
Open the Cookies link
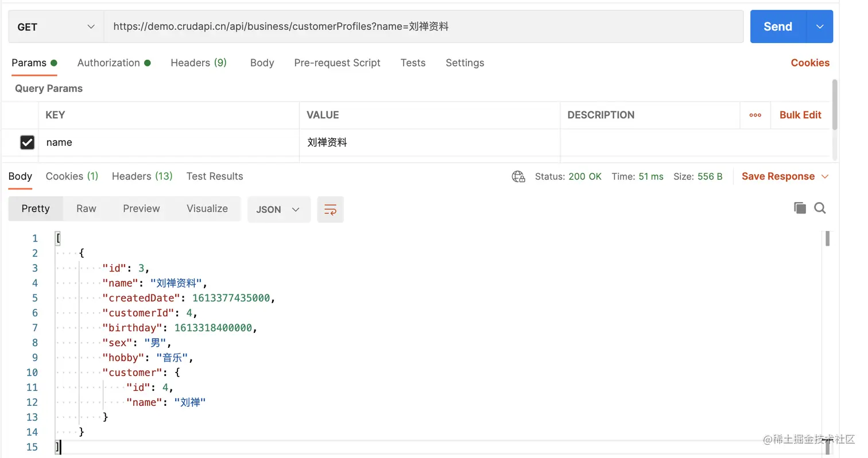click(810, 63)
